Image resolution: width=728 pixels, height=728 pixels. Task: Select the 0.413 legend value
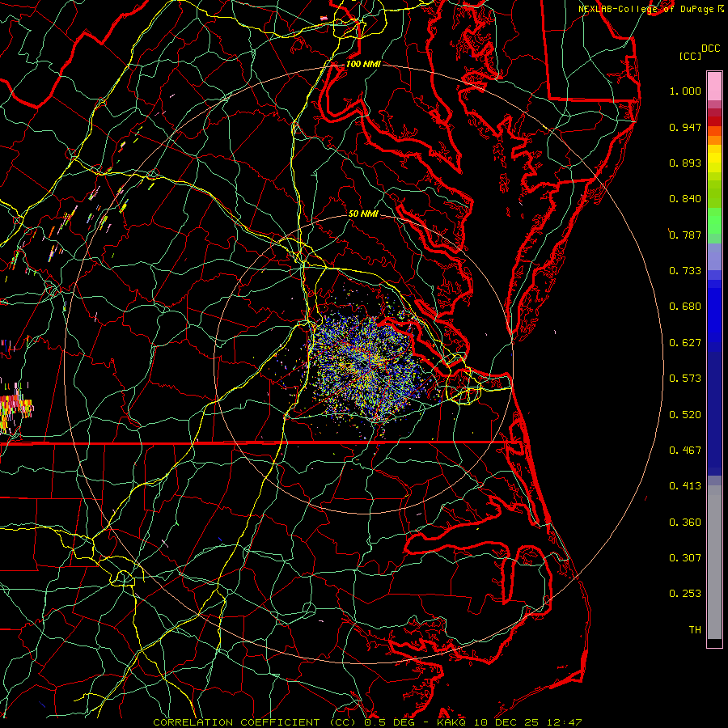pyautogui.click(x=685, y=486)
